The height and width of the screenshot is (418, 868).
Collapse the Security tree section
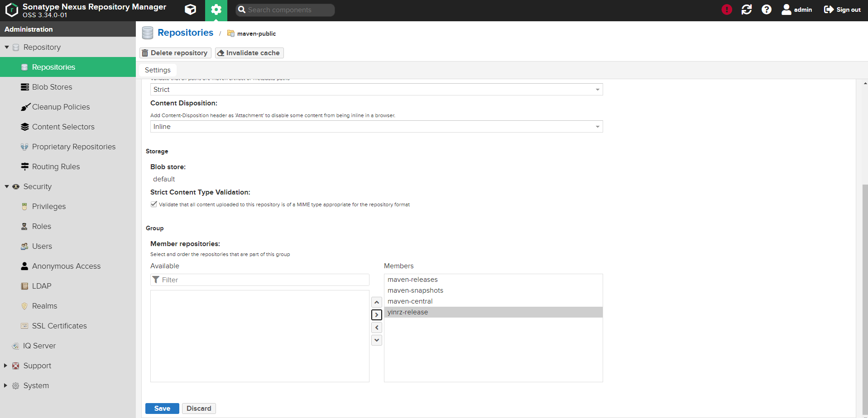click(x=7, y=186)
